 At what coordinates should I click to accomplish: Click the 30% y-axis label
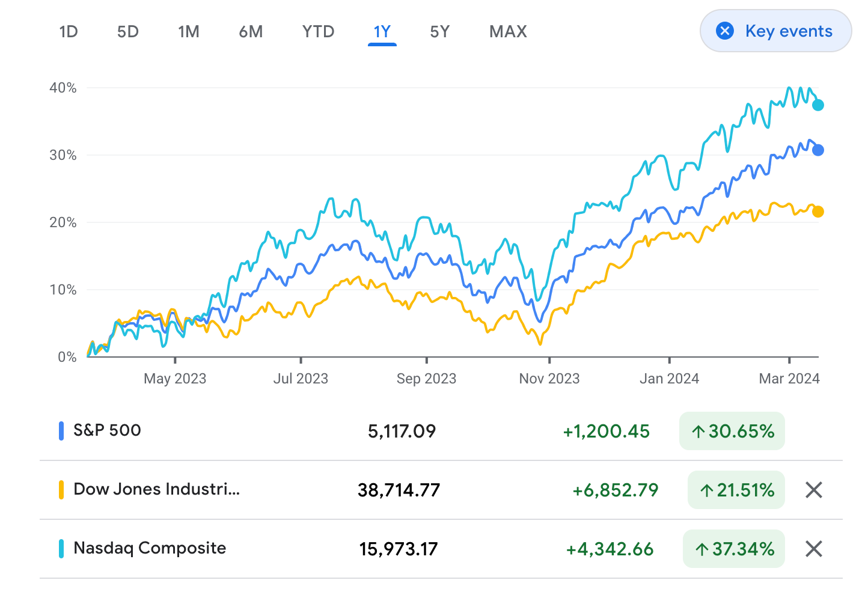63,155
